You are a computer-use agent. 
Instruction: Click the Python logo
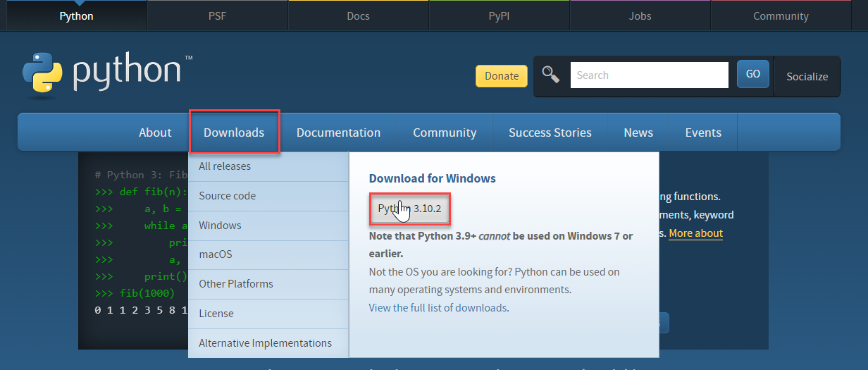click(107, 73)
